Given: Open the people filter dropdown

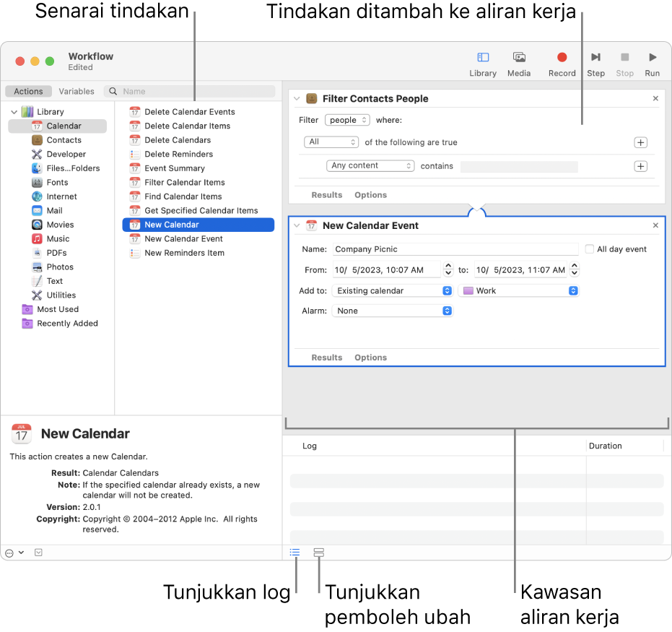Looking at the screenshot, I should coord(347,120).
